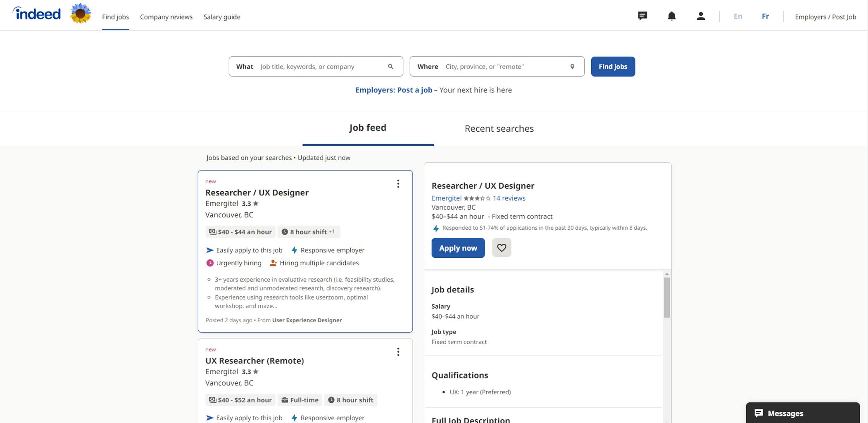Switch language to Fr
The height and width of the screenshot is (423, 868).
click(x=765, y=16)
